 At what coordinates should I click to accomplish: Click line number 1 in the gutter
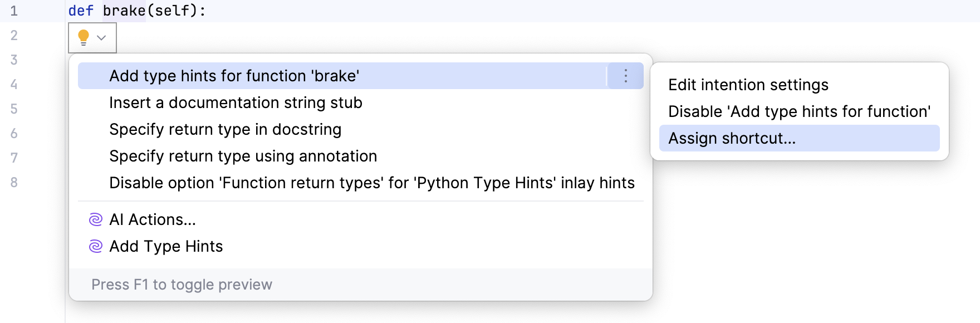14,11
